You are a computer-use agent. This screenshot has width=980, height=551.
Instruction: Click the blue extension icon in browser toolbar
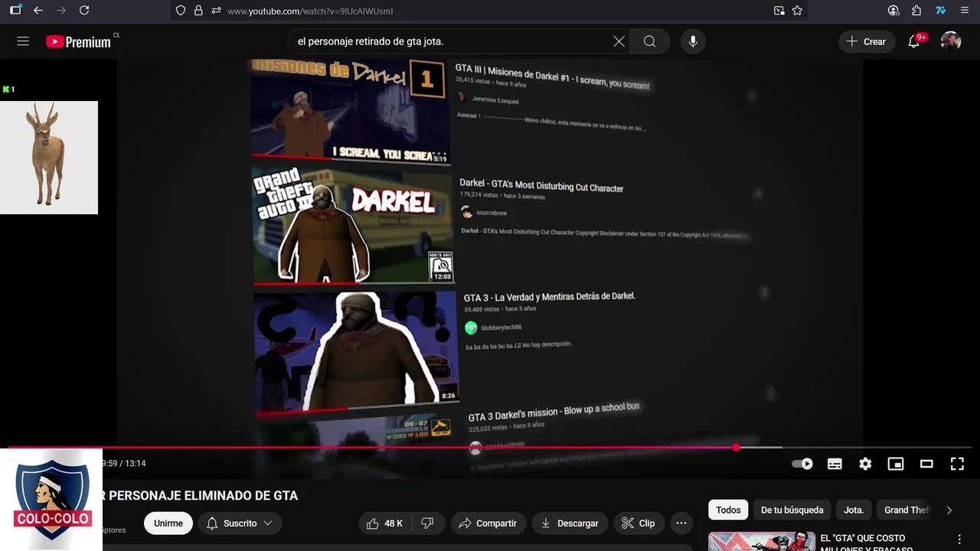point(941,11)
